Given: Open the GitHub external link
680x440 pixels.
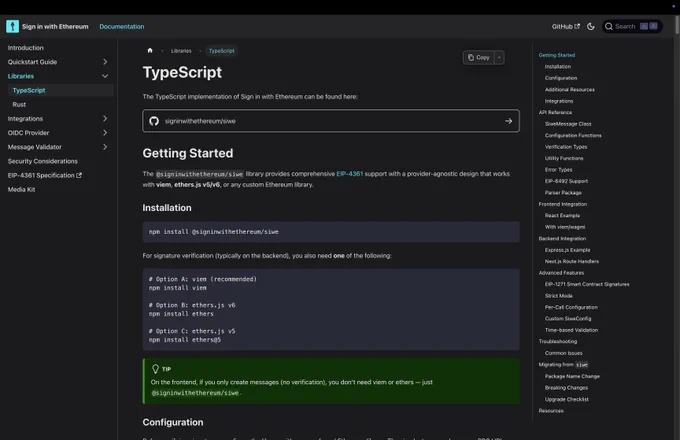Looking at the screenshot, I should [x=566, y=26].
